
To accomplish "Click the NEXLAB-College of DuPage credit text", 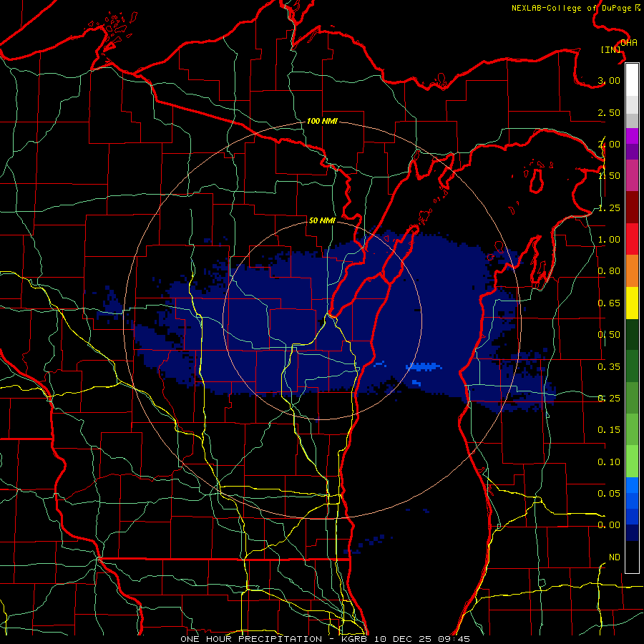I will coord(575,8).
